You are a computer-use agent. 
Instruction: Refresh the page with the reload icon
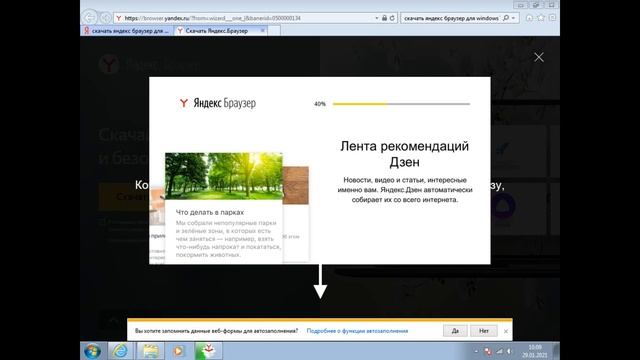pos(392,18)
